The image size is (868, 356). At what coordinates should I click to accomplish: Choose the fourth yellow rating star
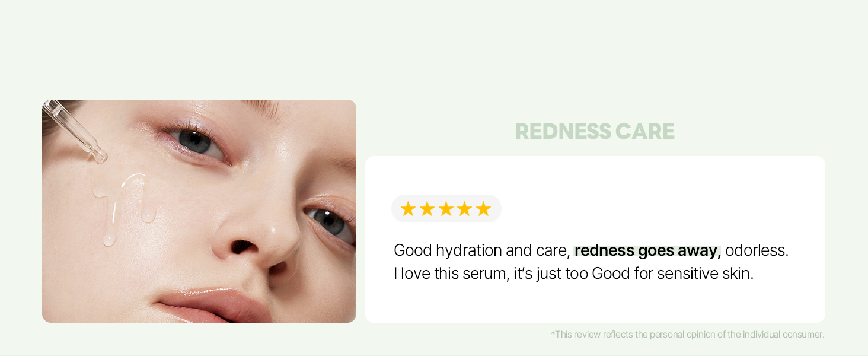465,209
